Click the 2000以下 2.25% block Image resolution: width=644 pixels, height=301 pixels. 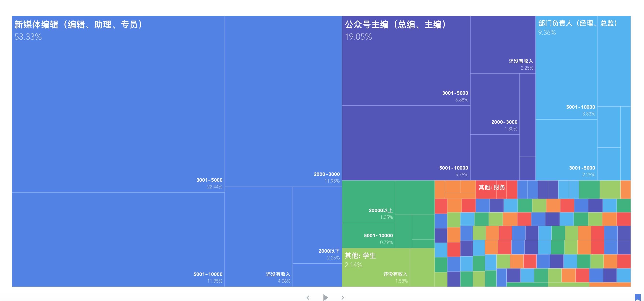[x=317, y=225]
